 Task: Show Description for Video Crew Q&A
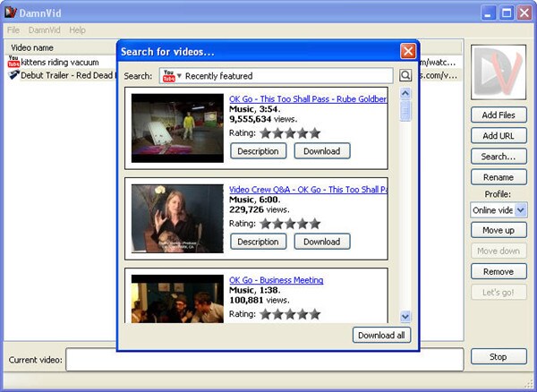259,242
